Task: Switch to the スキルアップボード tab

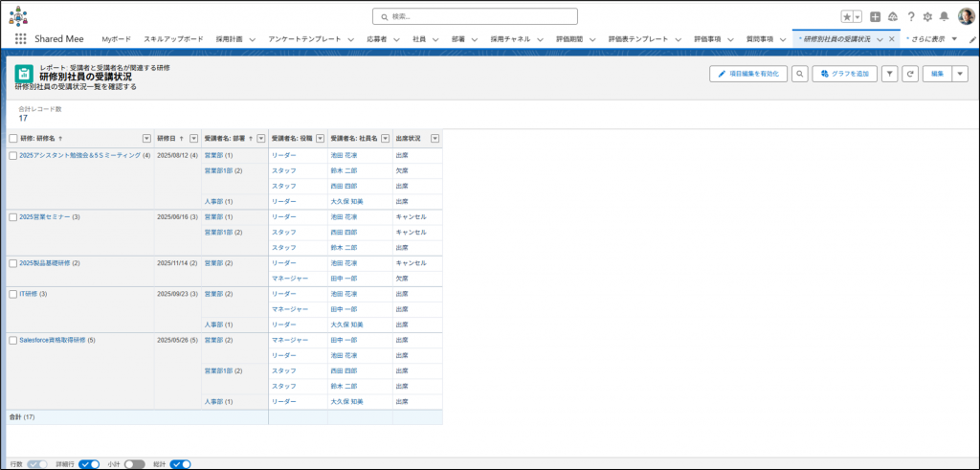Action: click(x=173, y=38)
